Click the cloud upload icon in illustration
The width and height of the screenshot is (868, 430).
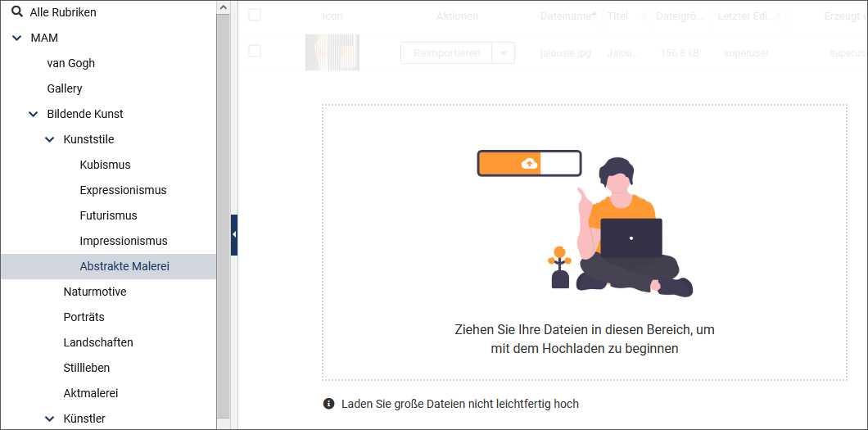[x=529, y=163]
